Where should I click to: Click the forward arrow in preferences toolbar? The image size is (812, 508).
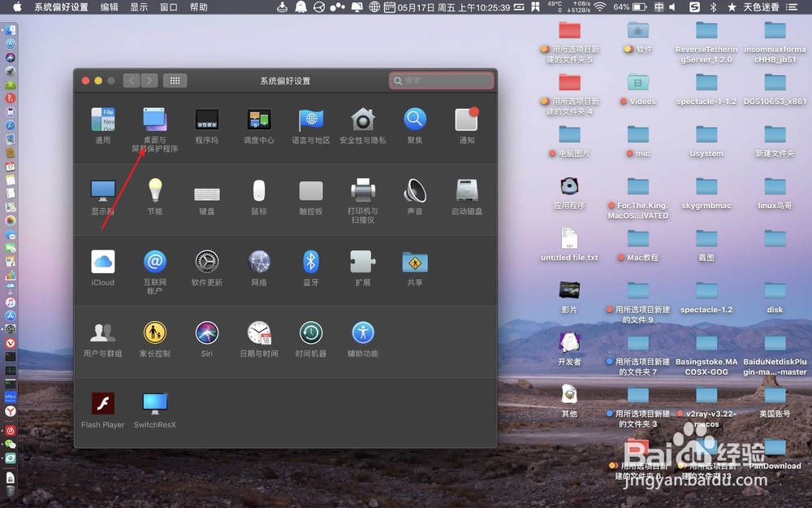coord(149,80)
